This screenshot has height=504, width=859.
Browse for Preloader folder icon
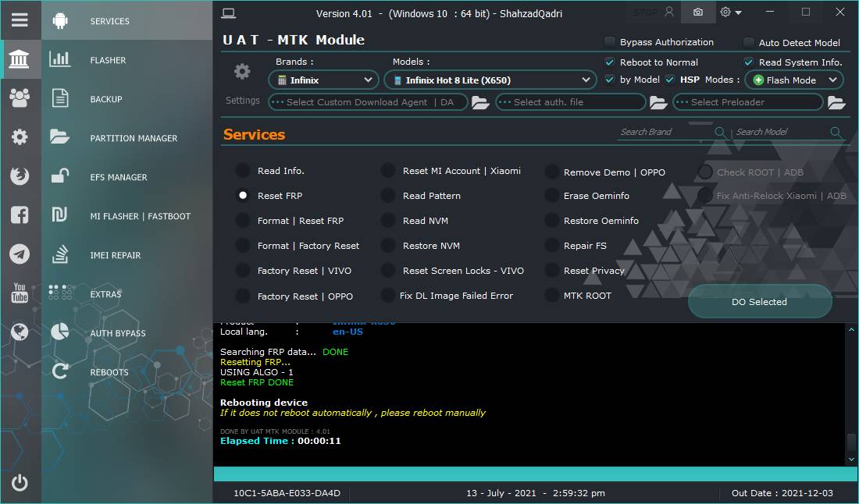tap(836, 102)
